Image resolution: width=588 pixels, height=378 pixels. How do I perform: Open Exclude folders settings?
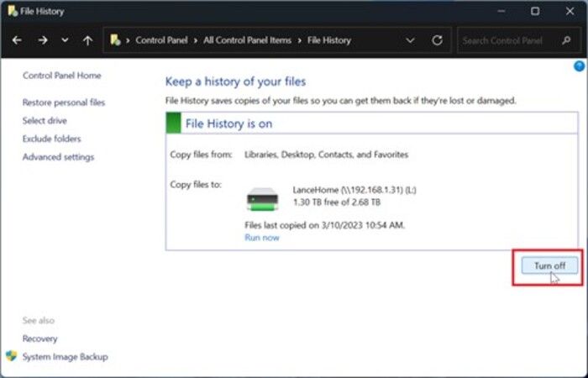pyautogui.click(x=52, y=139)
